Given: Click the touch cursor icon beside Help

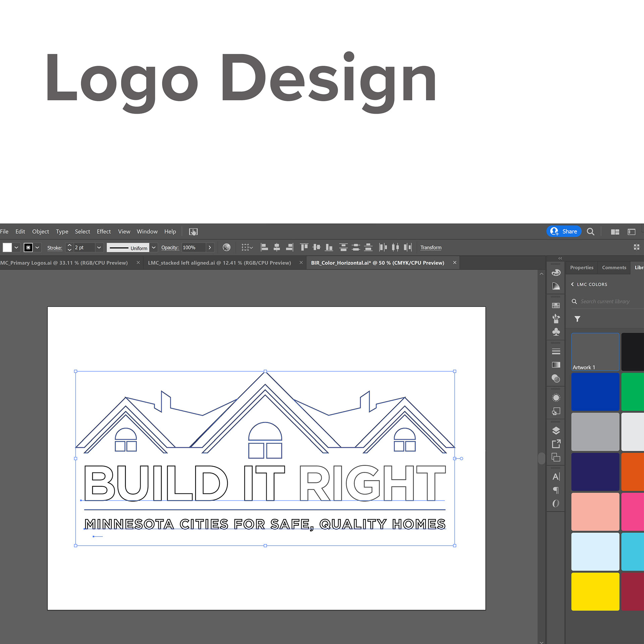Looking at the screenshot, I should click(193, 231).
